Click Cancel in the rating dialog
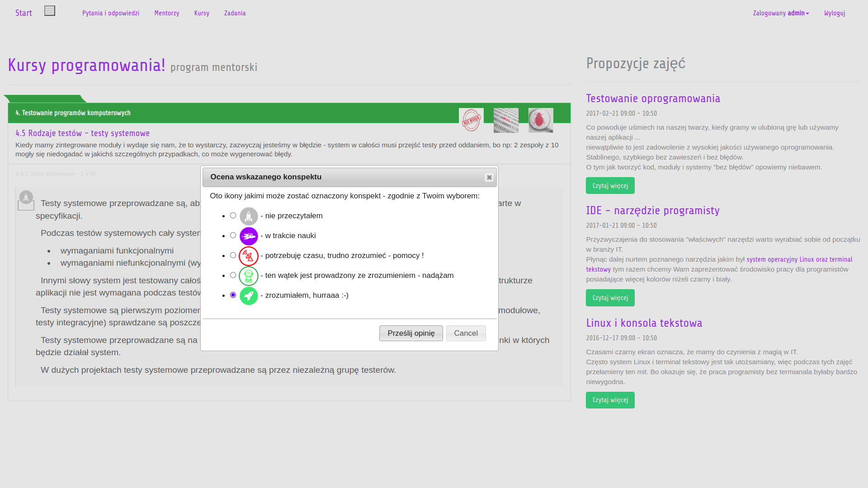Screen dimensions: 868x488 [466, 333]
